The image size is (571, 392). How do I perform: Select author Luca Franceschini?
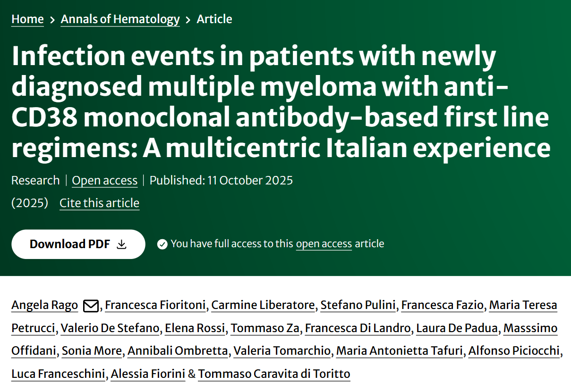pyautogui.click(x=58, y=374)
